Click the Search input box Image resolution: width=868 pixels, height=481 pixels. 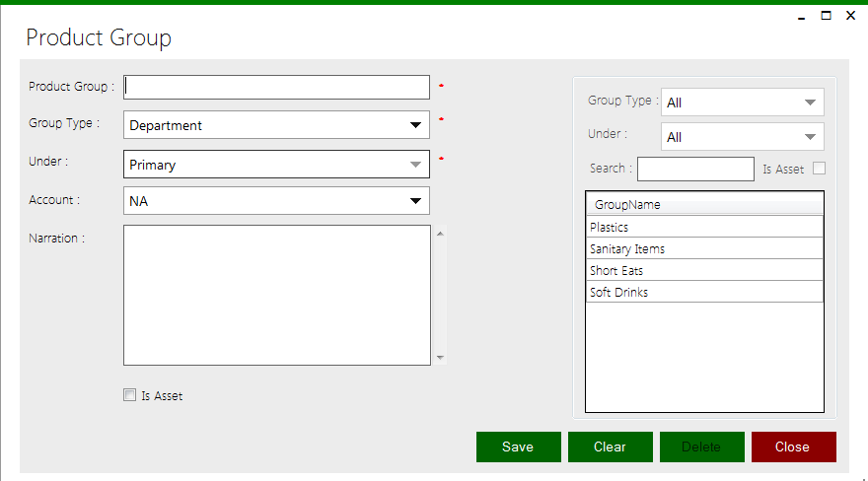point(695,169)
